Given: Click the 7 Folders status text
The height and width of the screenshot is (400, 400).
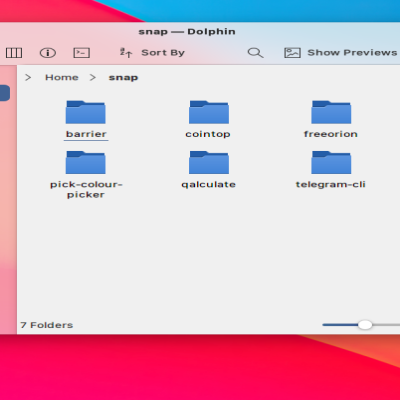Looking at the screenshot, I should coord(47,325).
